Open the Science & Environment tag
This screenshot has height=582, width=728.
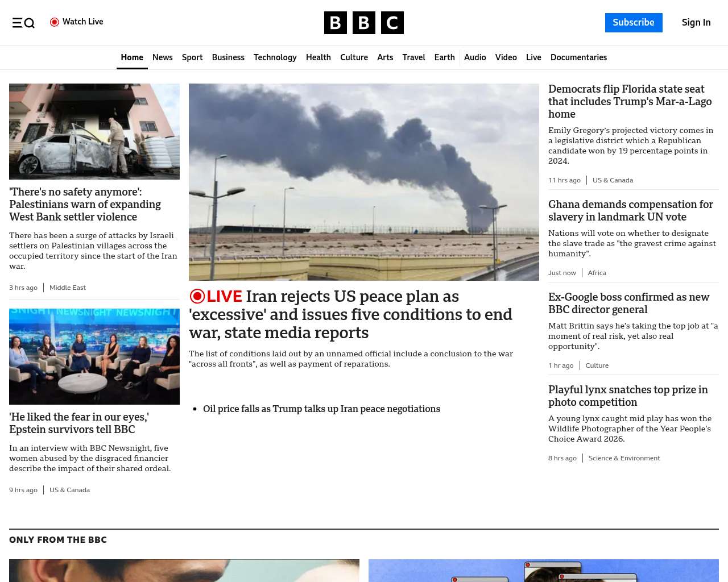coord(624,458)
